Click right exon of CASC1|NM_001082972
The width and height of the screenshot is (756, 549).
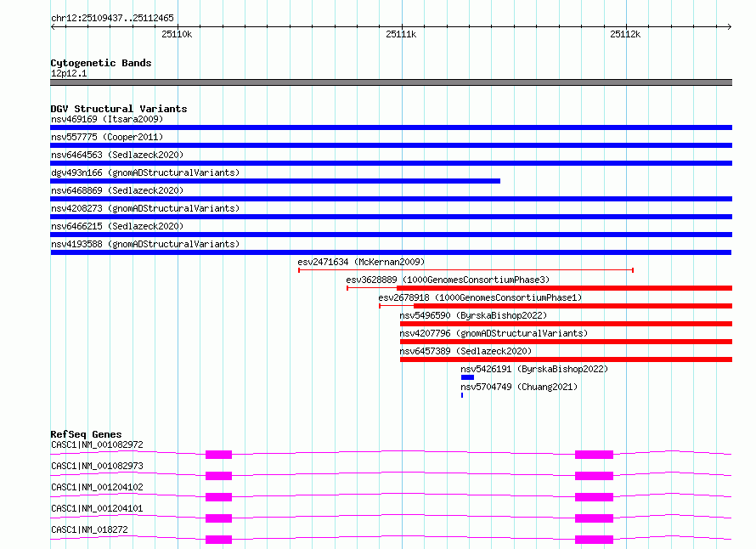[x=594, y=455]
